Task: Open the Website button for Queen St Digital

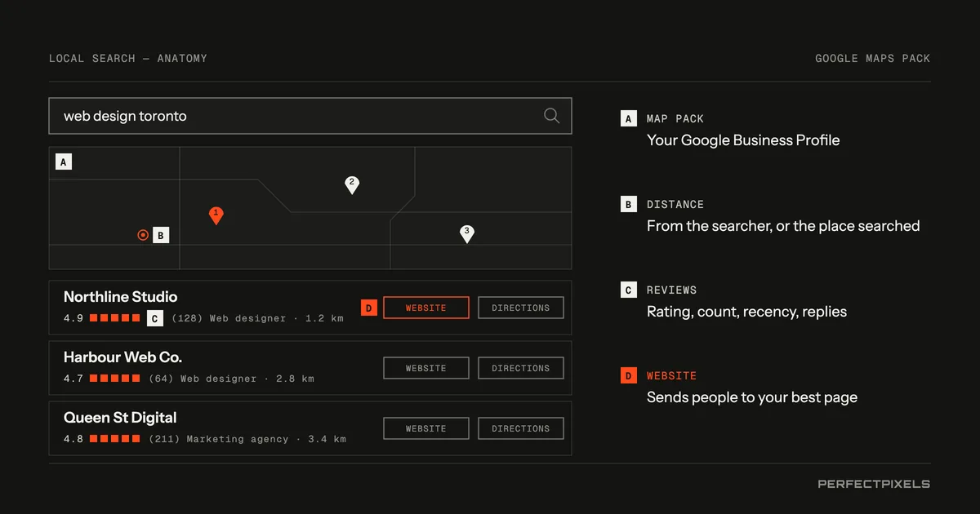Action: tap(426, 428)
